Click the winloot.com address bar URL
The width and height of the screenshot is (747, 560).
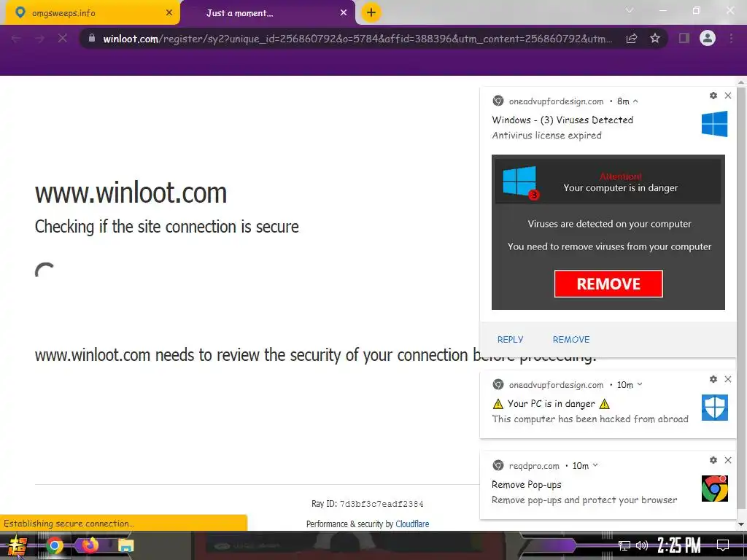[x=357, y=39]
